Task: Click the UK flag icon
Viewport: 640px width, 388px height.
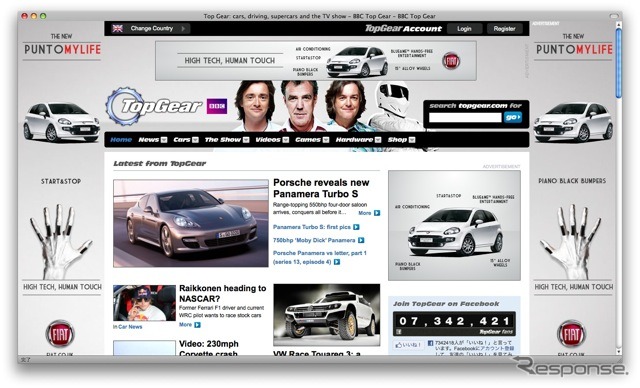Action: [x=118, y=29]
